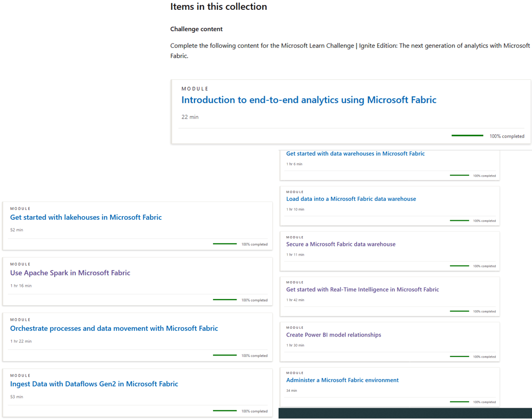
Task: Click "100% completed" on the Secure warehouse card
Action: point(484,266)
